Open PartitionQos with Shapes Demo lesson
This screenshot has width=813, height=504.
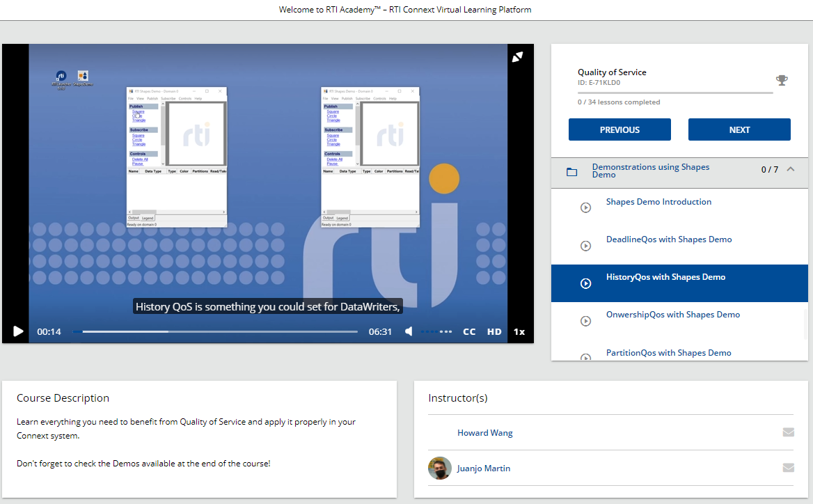pyautogui.click(x=668, y=353)
